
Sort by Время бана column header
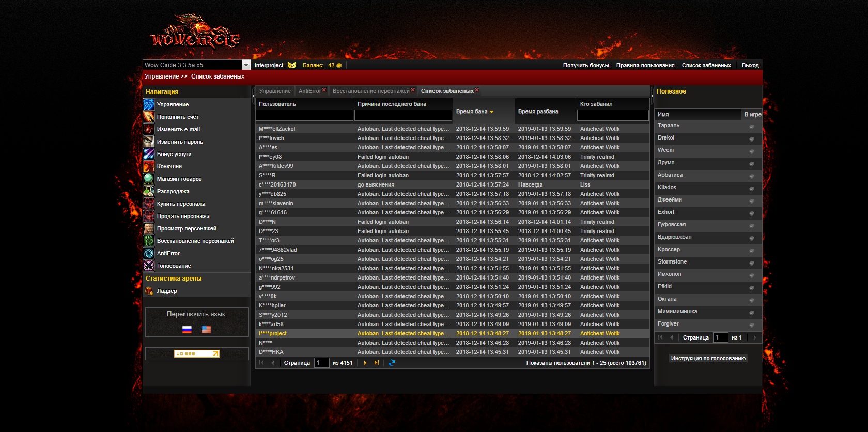472,112
